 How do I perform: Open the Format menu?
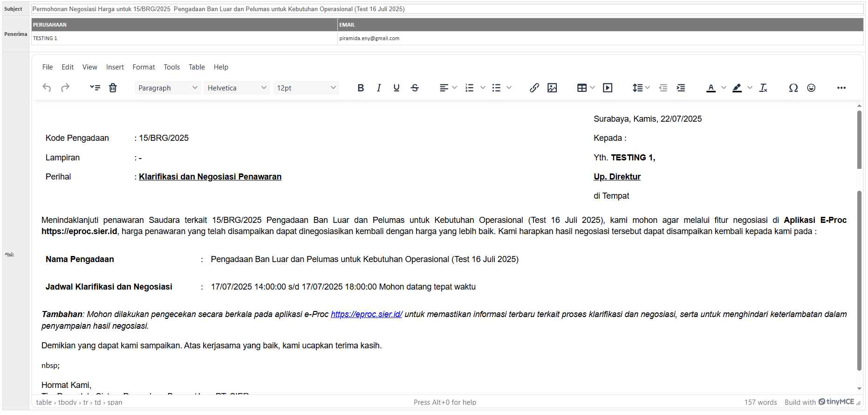[144, 67]
